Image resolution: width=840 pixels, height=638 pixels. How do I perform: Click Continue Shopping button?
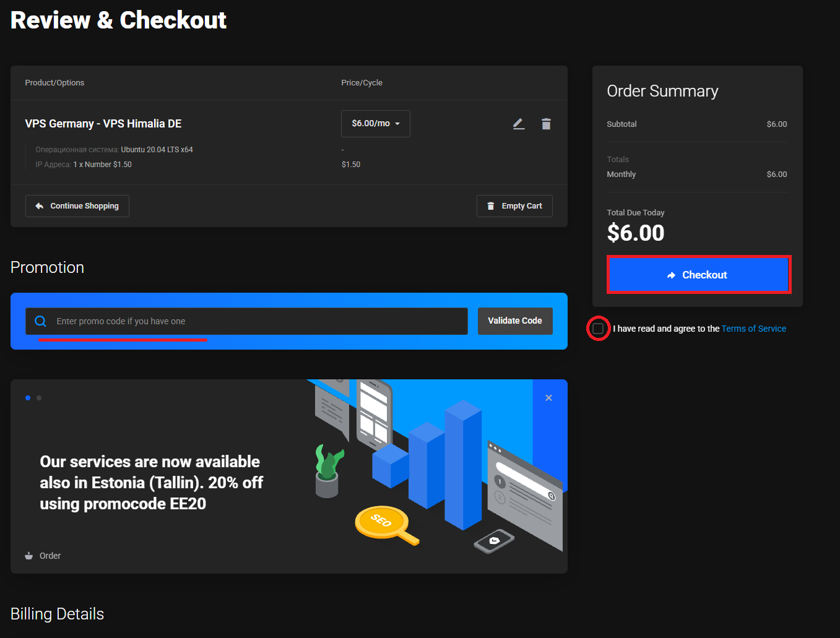[x=77, y=206]
